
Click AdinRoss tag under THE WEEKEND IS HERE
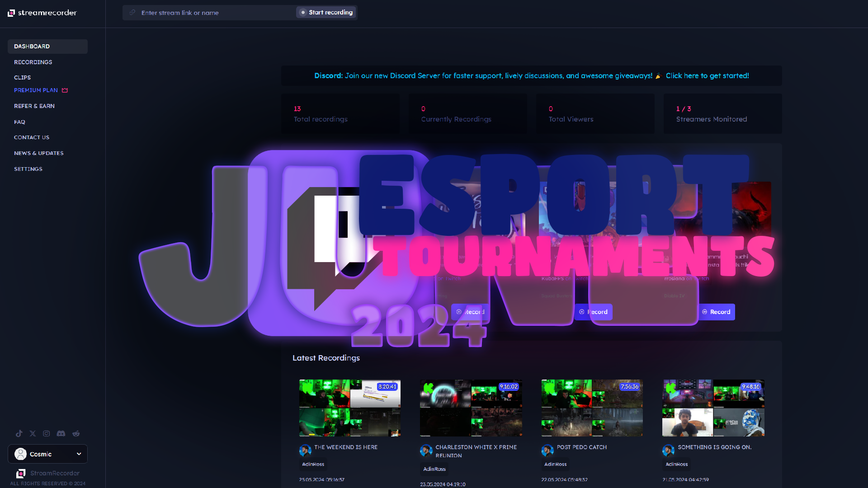[x=313, y=464]
